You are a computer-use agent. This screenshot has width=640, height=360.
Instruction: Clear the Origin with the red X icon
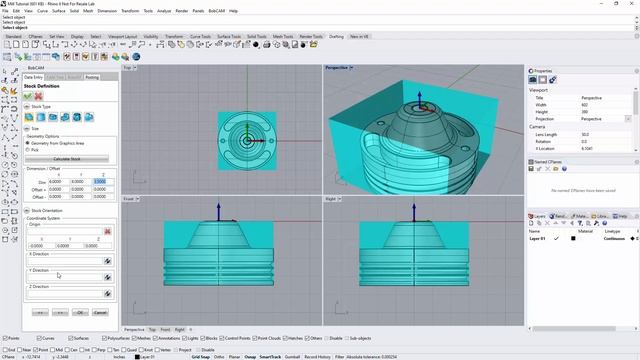[x=107, y=231]
